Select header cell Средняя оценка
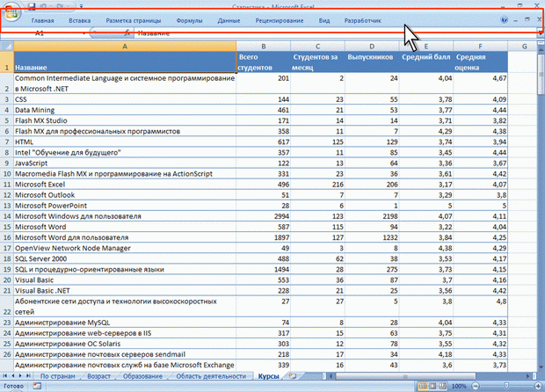 coord(480,62)
